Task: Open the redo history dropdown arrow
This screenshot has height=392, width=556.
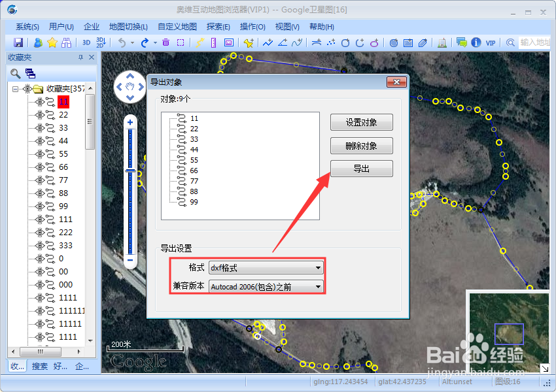Action: pyautogui.click(x=155, y=43)
